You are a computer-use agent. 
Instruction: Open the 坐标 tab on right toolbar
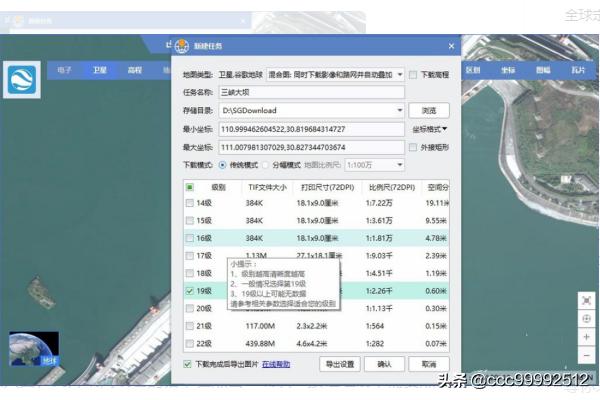click(508, 71)
